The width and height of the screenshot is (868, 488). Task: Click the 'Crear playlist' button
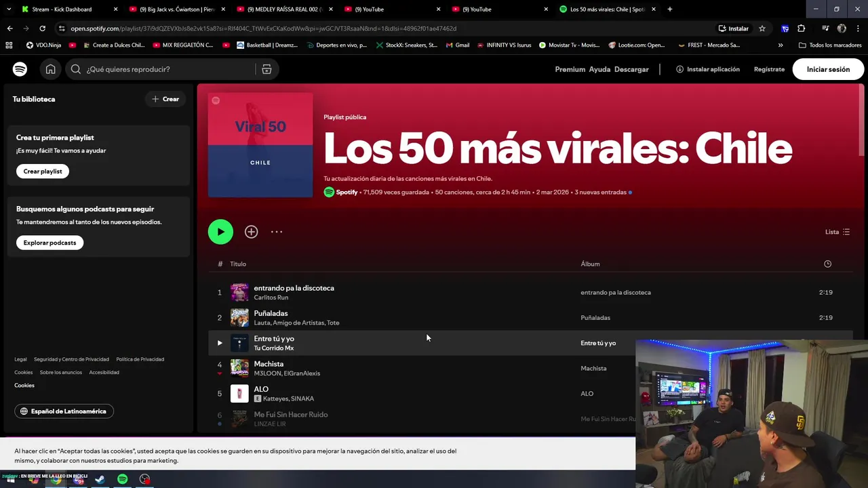[43, 171]
